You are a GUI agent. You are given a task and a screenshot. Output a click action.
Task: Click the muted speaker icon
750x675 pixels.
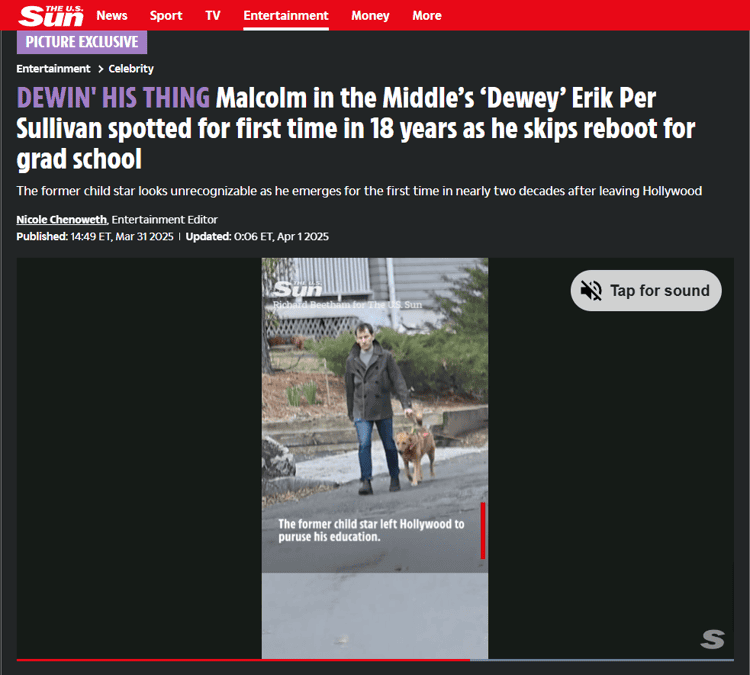click(591, 290)
